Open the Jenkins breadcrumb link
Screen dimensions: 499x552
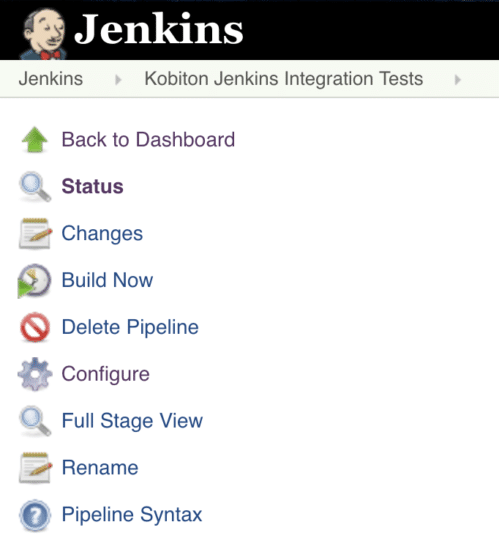(x=51, y=79)
